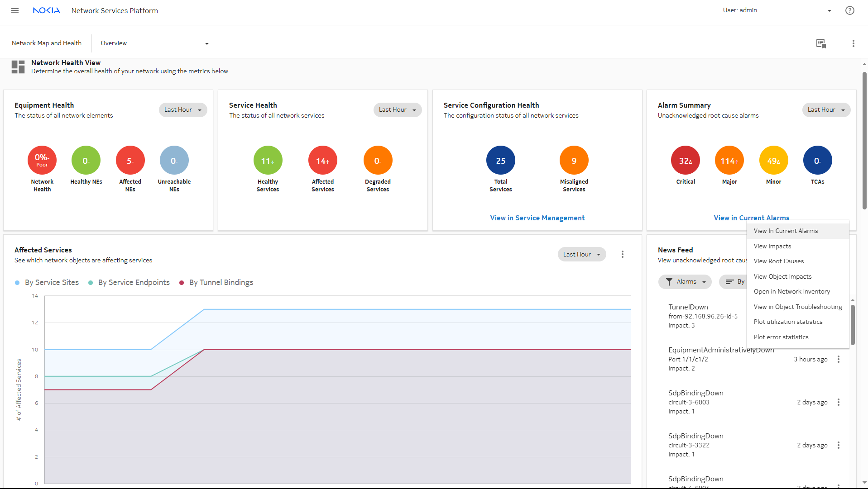Open Affected Services panel kebab menu
Viewport: 868px width, 489px height.
(622, 254)
